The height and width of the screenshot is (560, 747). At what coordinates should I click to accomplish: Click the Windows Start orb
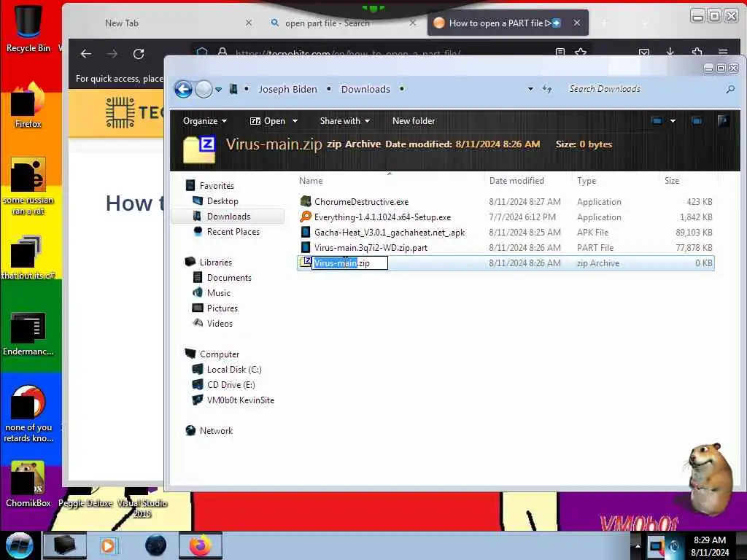pos(19,545)
